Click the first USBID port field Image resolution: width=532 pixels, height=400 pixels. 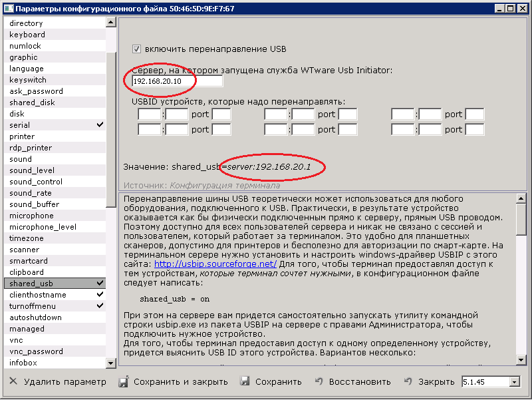point(221,114)
